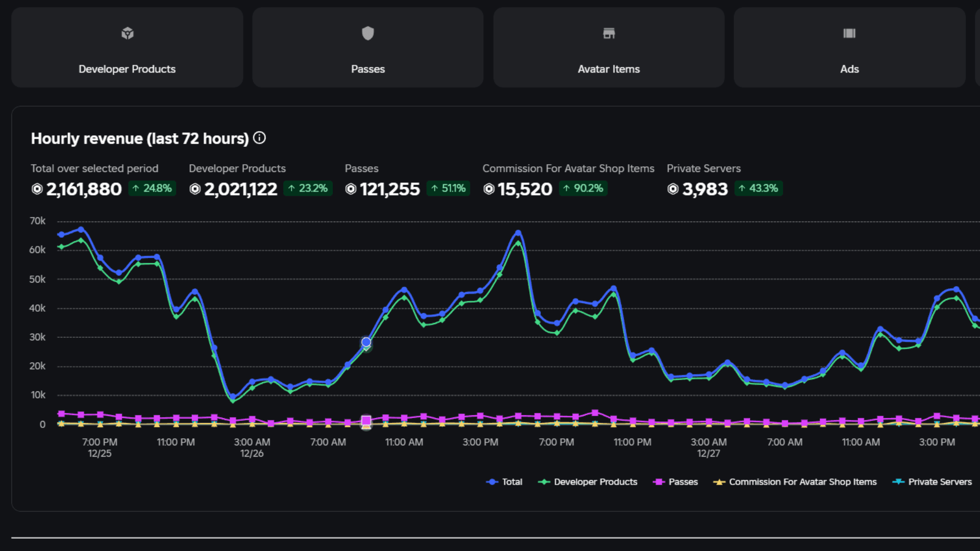Screen dimensions: 980x551
Task: Click the Avatar Items shop icon
Action: coord(608,34)
